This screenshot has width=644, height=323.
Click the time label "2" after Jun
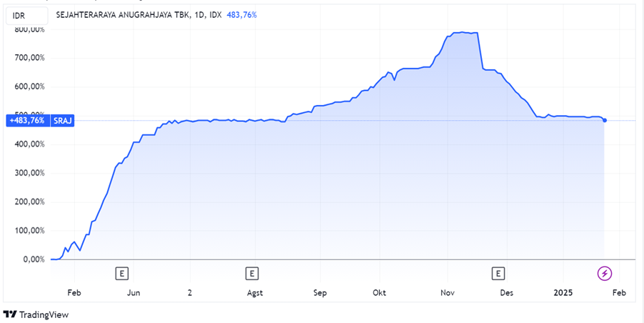(x=189, y=293)
